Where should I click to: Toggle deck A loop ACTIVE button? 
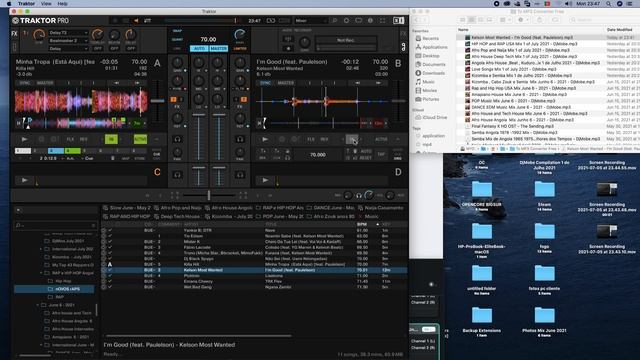pos(140,139)
